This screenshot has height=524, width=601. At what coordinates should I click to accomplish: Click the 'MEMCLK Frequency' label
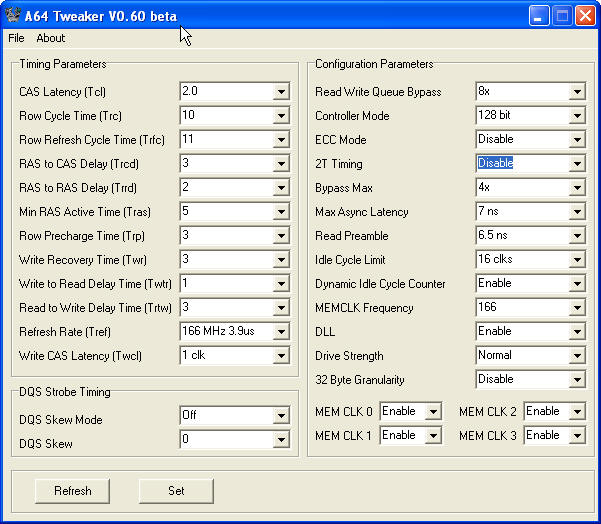point(364,308)
